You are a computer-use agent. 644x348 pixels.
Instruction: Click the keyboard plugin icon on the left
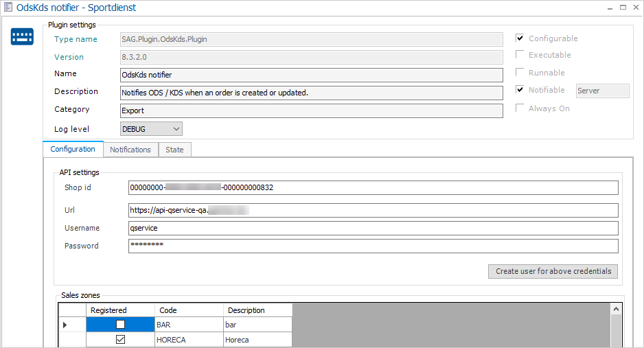(22, 37)
